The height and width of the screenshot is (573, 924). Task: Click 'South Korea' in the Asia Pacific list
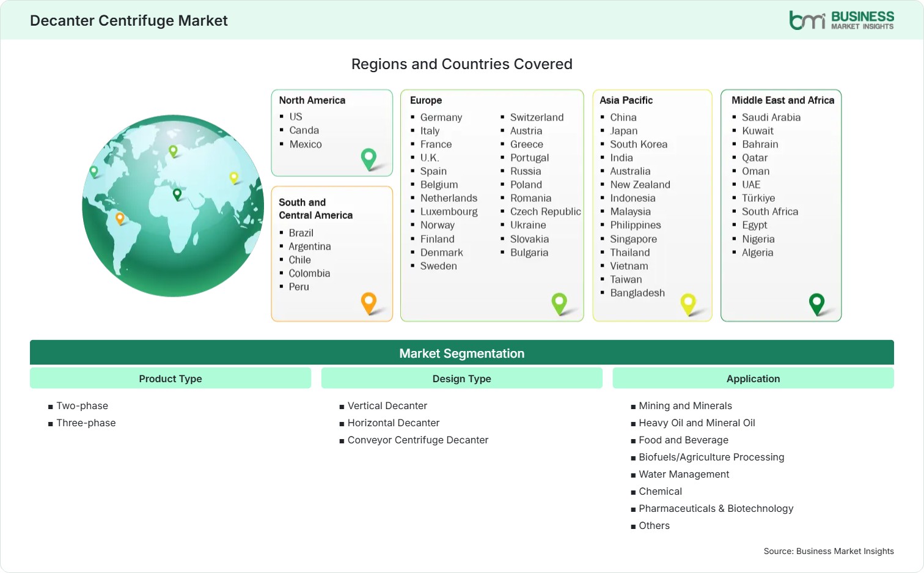639,144
